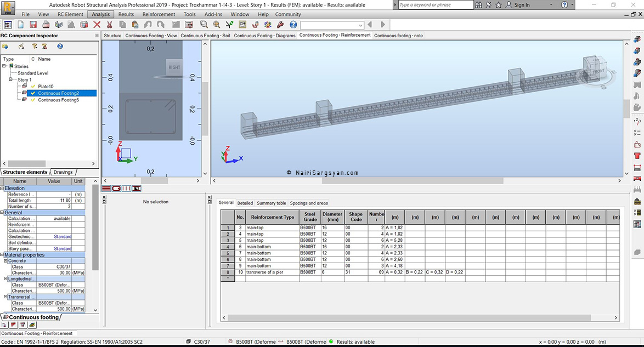Screen dimensions: 644x347
Task: Switch to the Drawings tab in inspector
Action: click(x=63, y=172)
